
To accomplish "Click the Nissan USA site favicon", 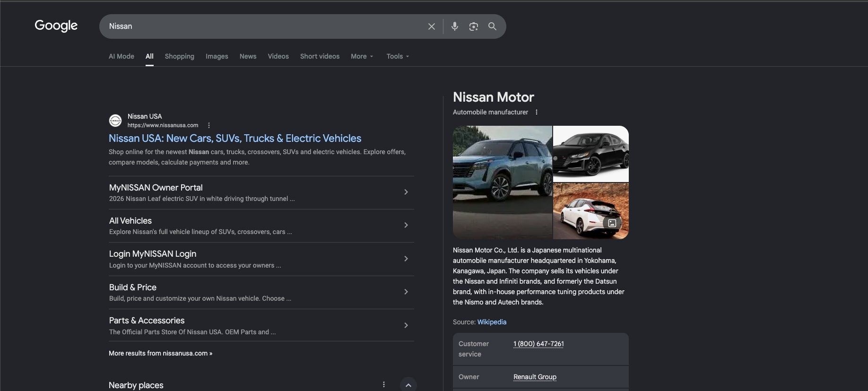I will 115,121.
